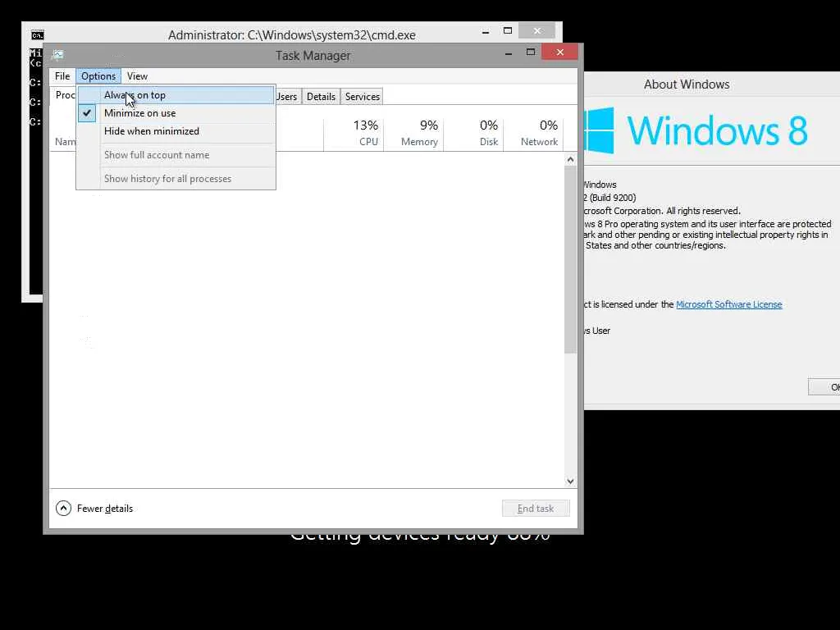Click the scrollbar up arrow in Task Manager

point(570,160)
